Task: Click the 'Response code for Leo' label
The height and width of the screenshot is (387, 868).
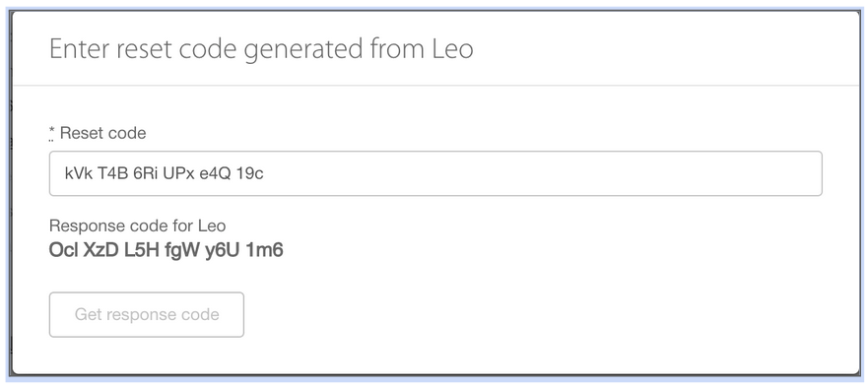Action: (137, 226)
